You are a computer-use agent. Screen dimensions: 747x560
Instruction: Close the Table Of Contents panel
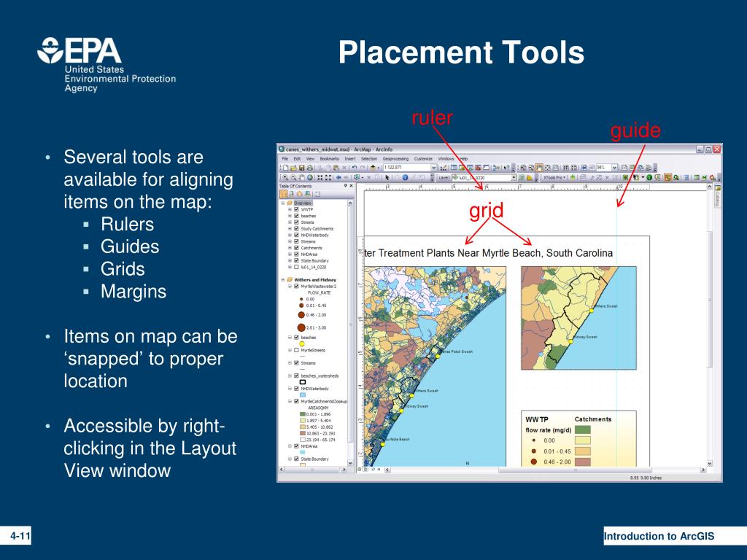tap(351, 186)
